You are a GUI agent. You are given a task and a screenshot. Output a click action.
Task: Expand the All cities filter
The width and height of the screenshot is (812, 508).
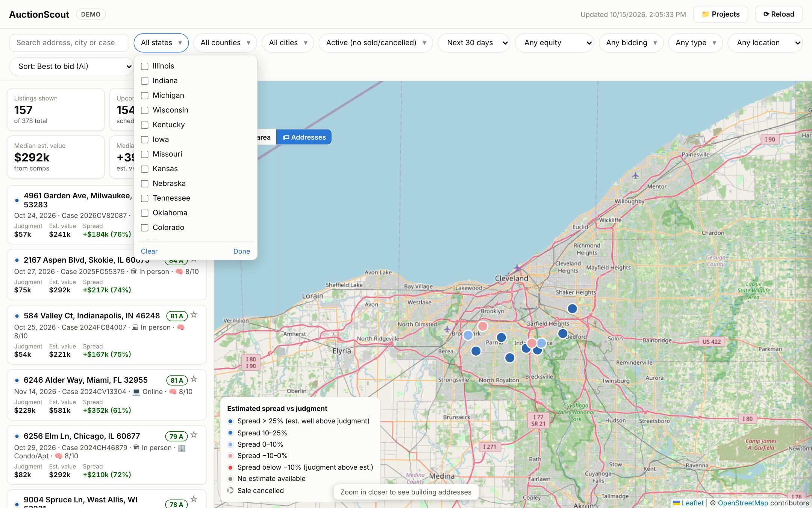point(288,43)
